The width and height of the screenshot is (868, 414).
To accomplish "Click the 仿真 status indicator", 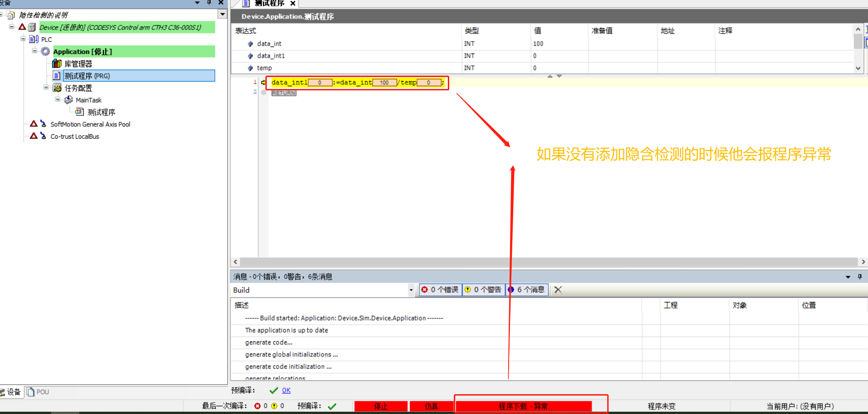I will tap(431, 406).
